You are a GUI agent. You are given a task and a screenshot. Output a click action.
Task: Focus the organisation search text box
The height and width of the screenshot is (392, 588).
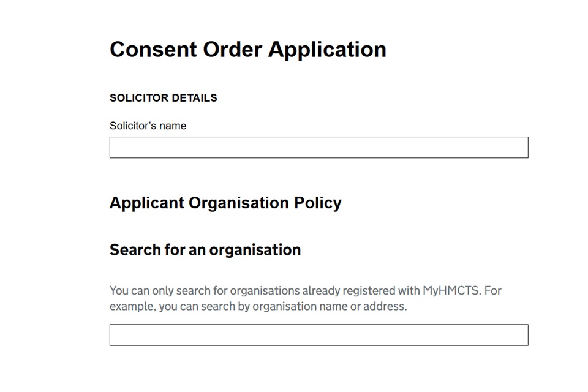pyautogui.click(x=318, y=335)
